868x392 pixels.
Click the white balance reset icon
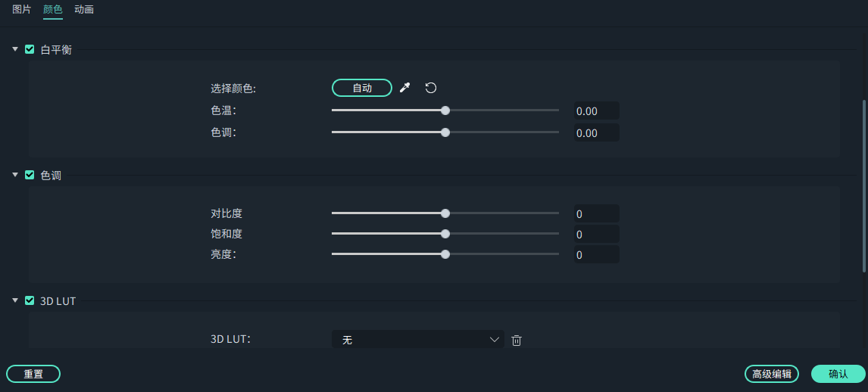tap(431, 88)
